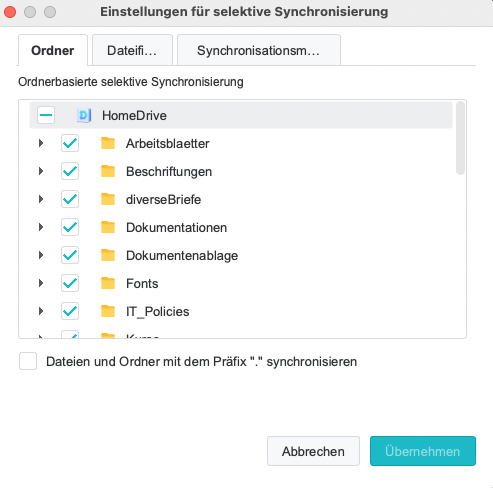Expand the Beschriftungen folder tree
The image size is (493, 488).
tap(41, 171)
